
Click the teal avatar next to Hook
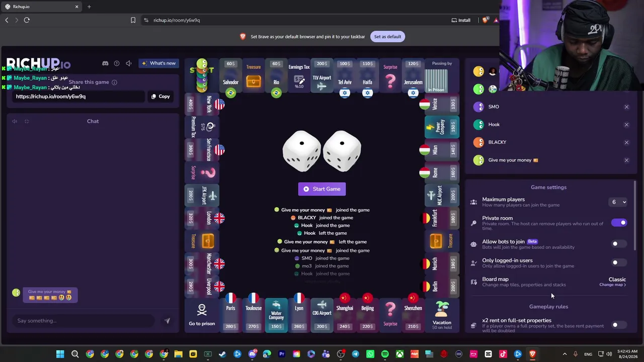click(478, 125)
